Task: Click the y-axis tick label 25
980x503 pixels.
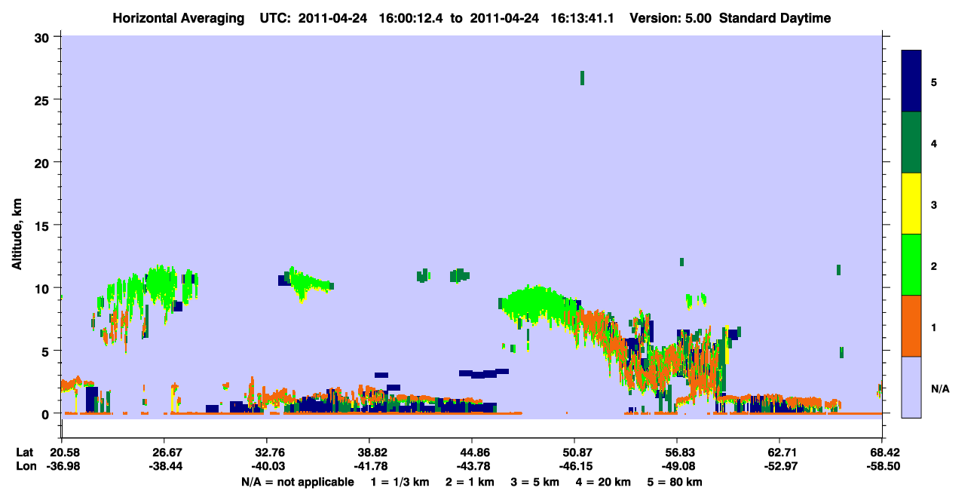Action: 44,100
